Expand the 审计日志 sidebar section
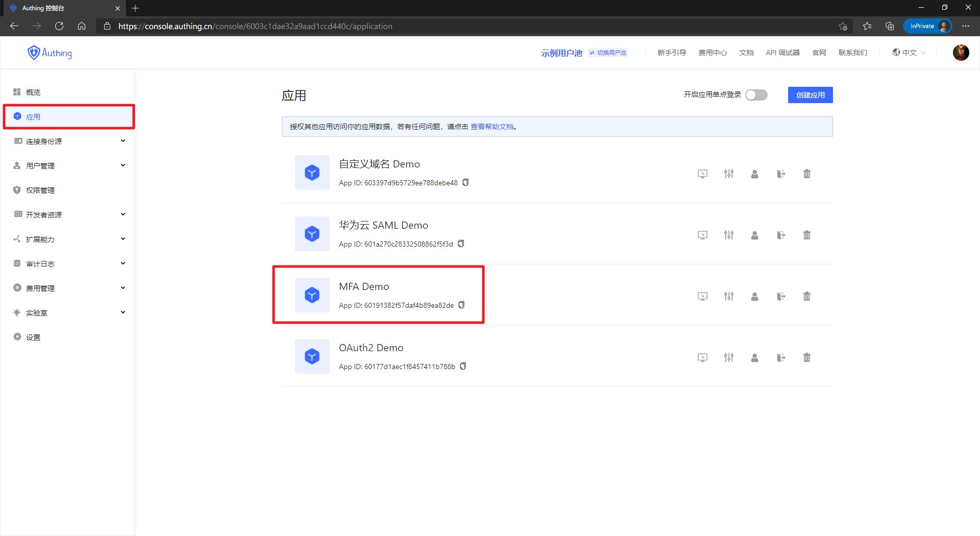 68,264
